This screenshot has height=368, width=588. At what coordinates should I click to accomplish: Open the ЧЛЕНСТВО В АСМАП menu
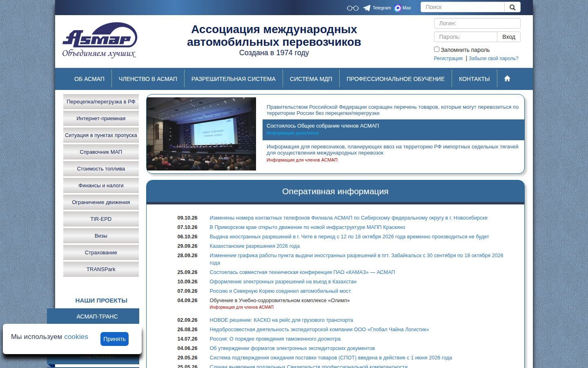coord(148,79)
